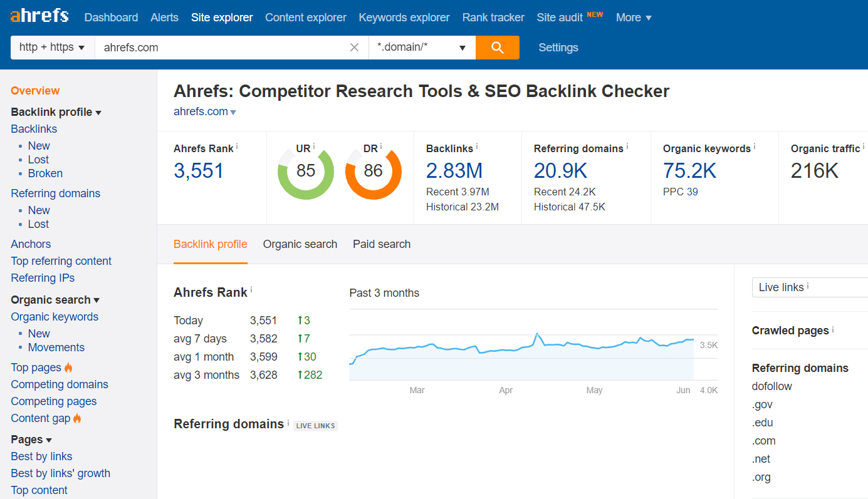Open the More menu in top navigation
Screen dimensions: 868x499
point(634,18)
